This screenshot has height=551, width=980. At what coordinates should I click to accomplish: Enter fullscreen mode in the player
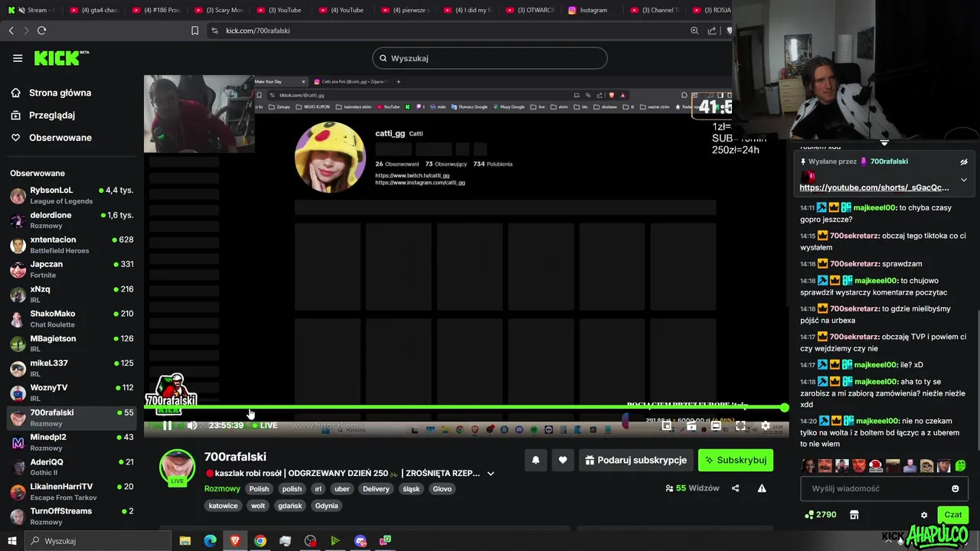pos(740,426)
